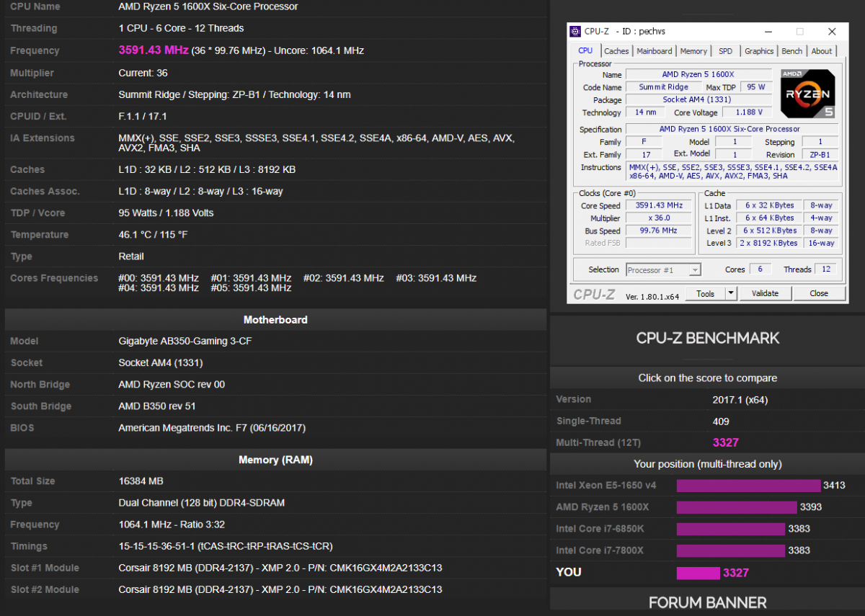Click the Ryzen 5 logo image
Image resolution: width=865 pixels, height=616 pixels.
807,94
